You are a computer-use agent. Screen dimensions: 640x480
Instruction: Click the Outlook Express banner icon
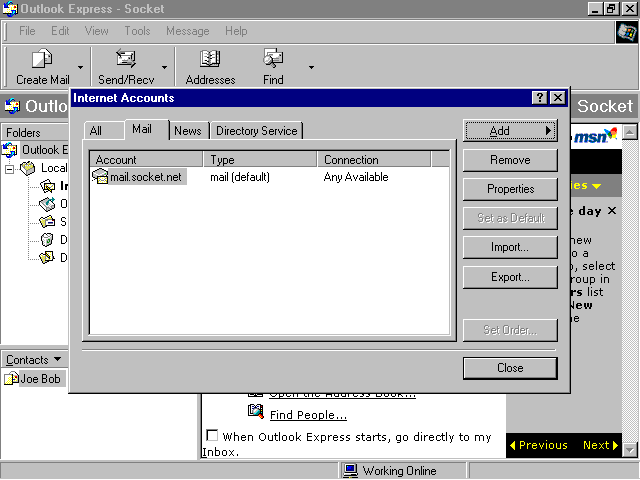(12, 106)
